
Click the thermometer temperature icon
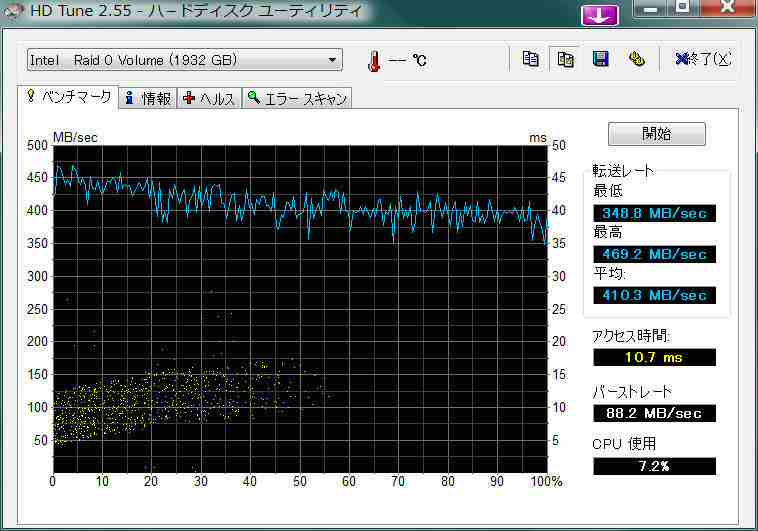point(373,60)
